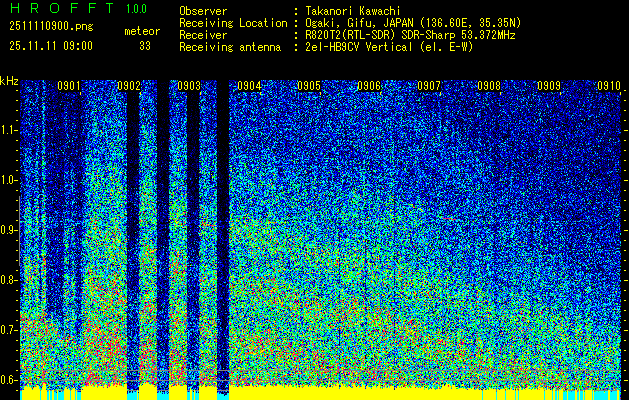Select the 0905 time marker
The height and width of the screenshot is (400, 629).
[309, 87]
